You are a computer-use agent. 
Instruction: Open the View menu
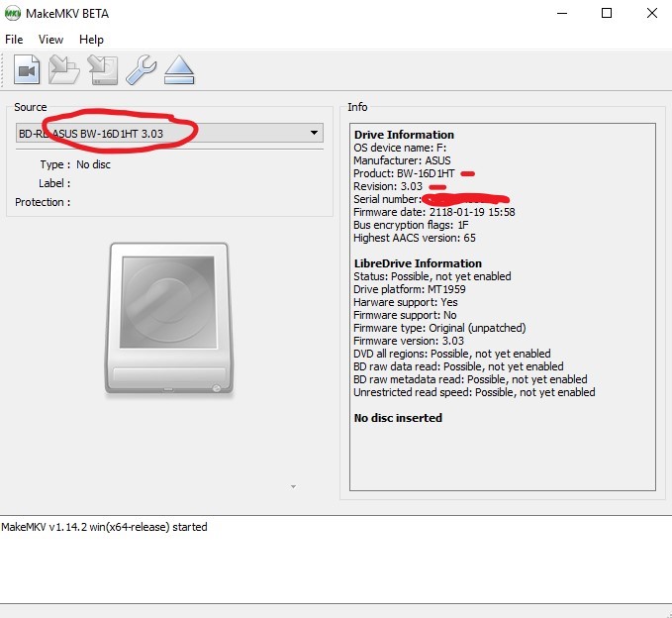point(50,40)
